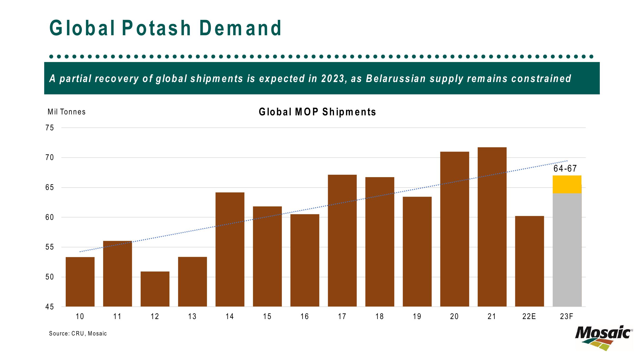Click the 15 x-axis year label
644x362 pixels.
pos(267,317)
